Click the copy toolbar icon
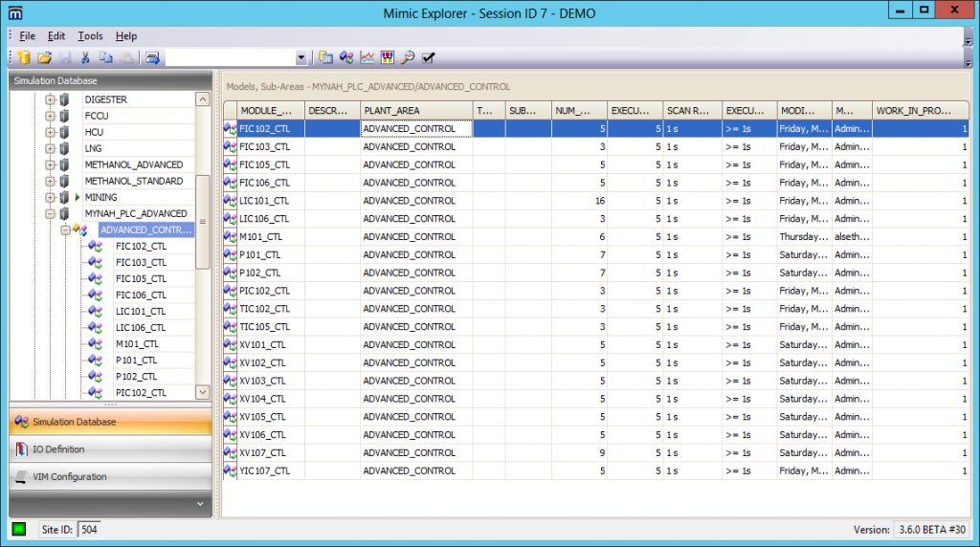This screenshot has height=547, width=980. click(105, 57)
